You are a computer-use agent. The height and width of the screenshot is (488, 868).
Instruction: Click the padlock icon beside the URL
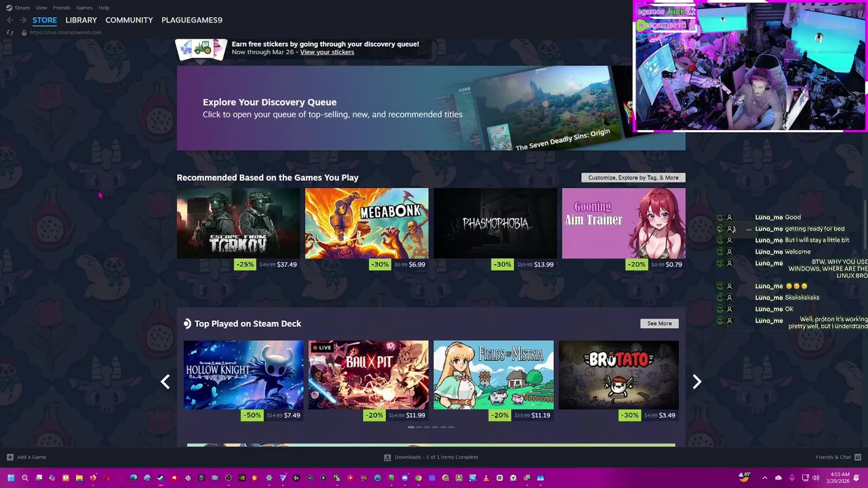[x=24, y=33]
